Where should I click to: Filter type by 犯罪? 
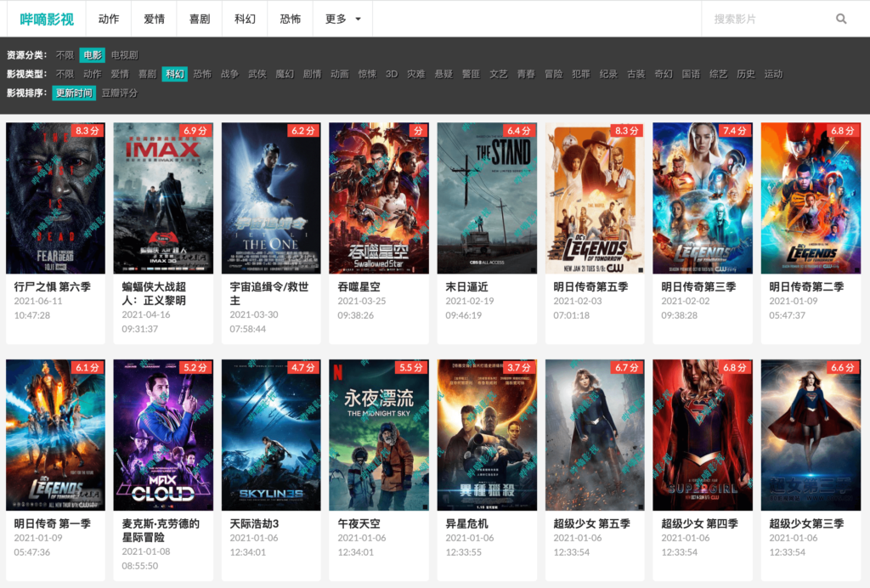[581, 74]
